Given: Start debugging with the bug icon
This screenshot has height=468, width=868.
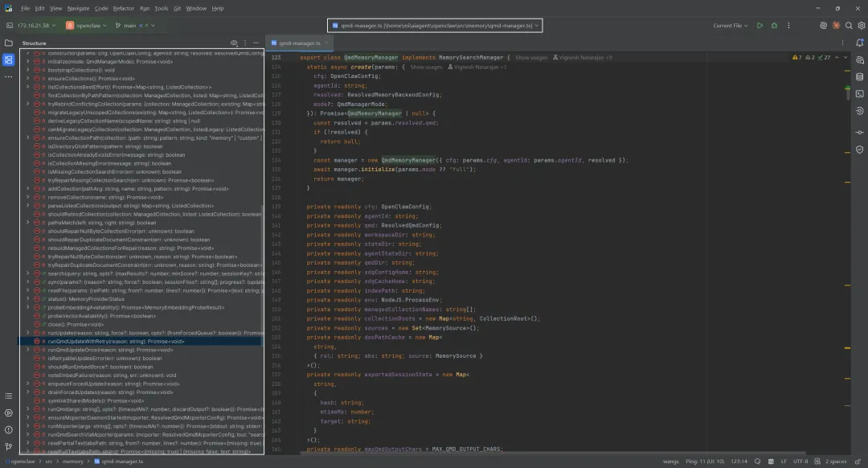Looking at the screenshot, I should click(773, 26).
